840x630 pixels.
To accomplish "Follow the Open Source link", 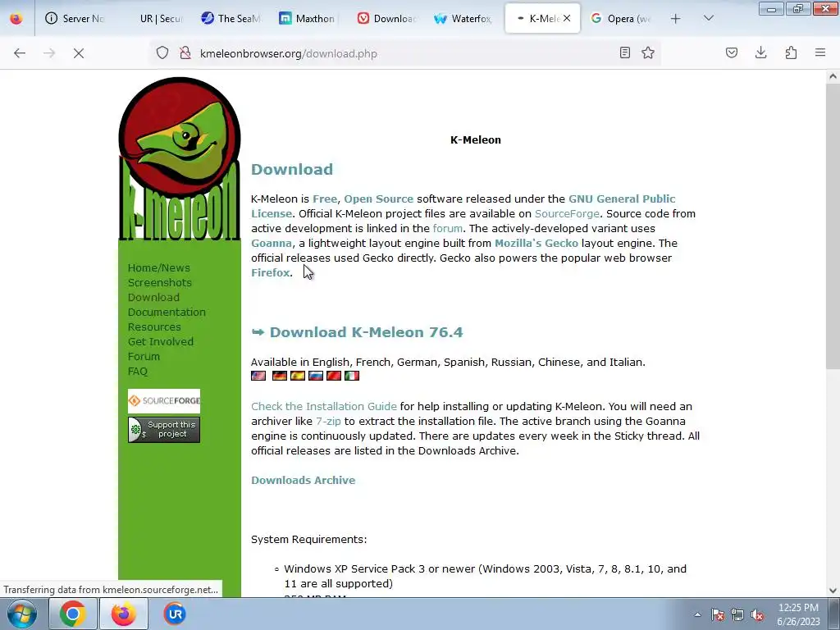I will [378, 199].
